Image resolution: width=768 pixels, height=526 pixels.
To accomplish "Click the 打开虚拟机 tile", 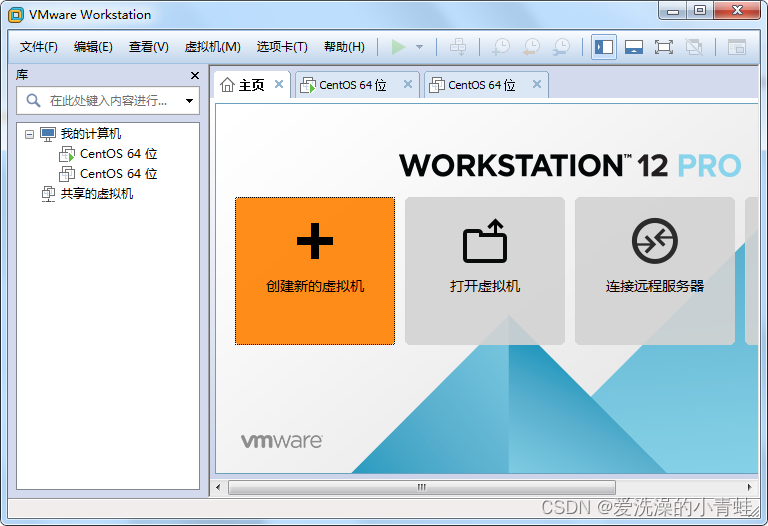I will click(485, 271).
